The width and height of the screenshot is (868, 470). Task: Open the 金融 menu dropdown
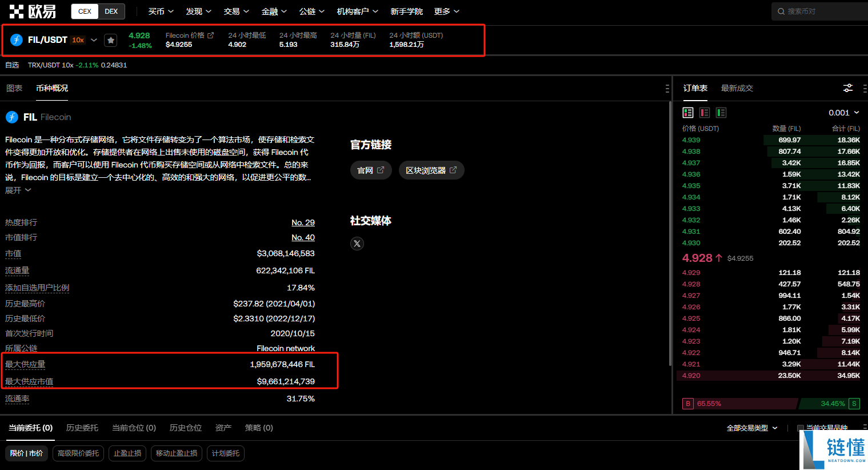[x=274, y=11]
